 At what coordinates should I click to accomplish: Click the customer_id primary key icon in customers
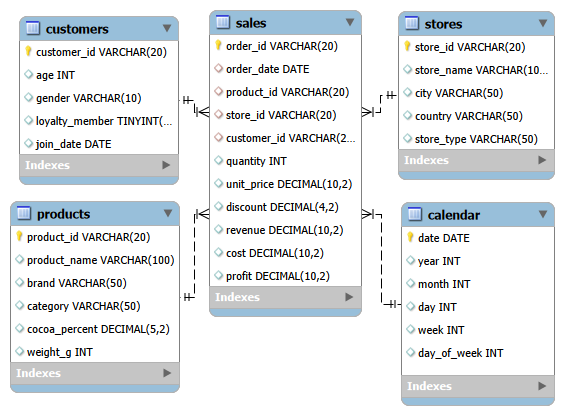pyautogui.click(x=28, y=51)
